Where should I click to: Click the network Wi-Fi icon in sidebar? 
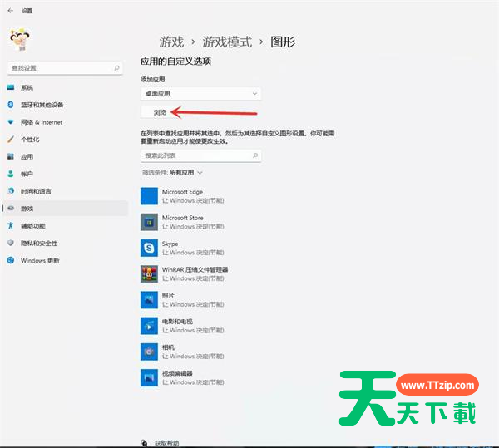pos(11,122)
